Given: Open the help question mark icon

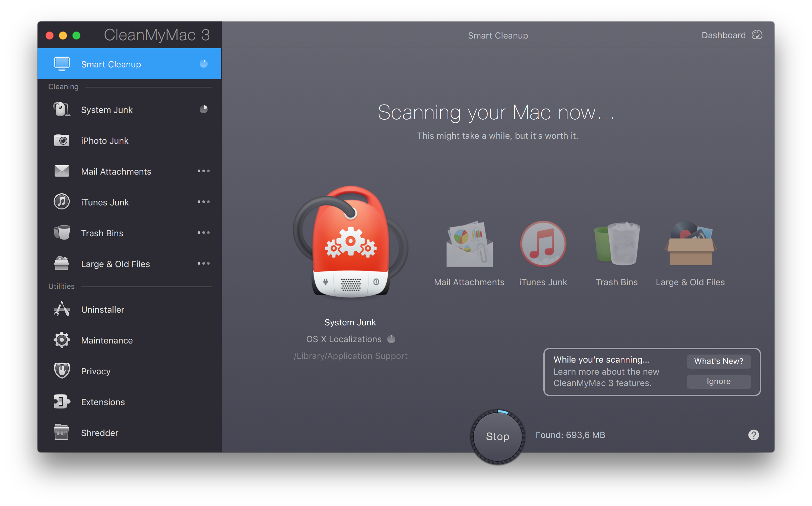Looking at the screenshot, I should 753,435.
